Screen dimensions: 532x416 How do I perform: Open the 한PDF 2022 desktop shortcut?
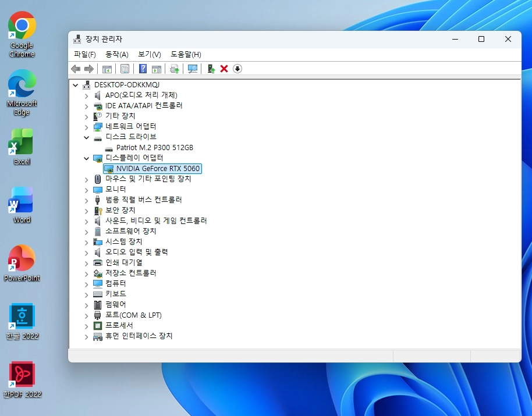[x=22, y=380]
